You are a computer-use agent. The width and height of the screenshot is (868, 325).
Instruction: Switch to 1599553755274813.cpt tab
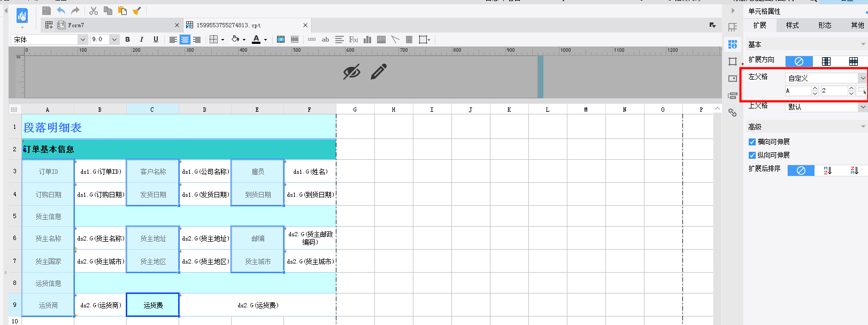[x=228, y=25]
